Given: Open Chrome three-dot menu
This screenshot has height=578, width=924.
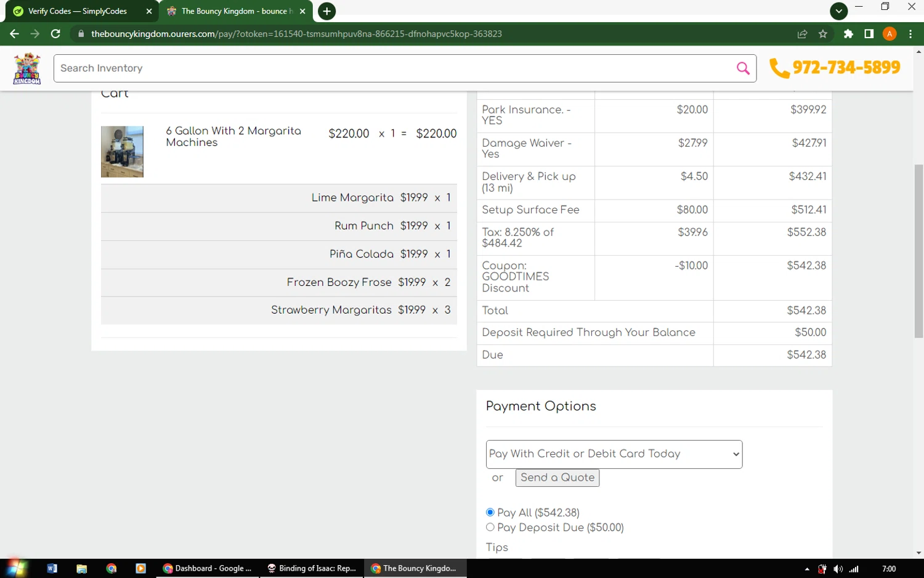Looking at the screenshot, I should point(910,34).
